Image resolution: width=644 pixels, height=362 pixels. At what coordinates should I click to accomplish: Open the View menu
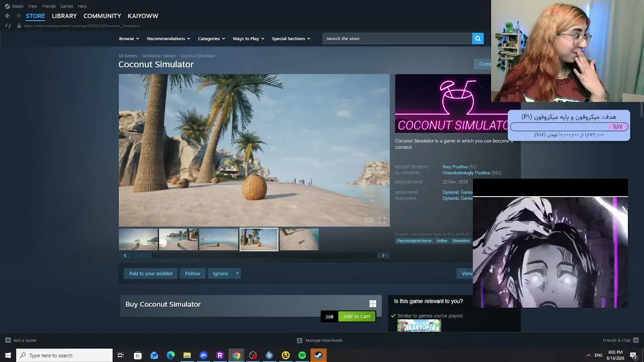pos(33,6)
